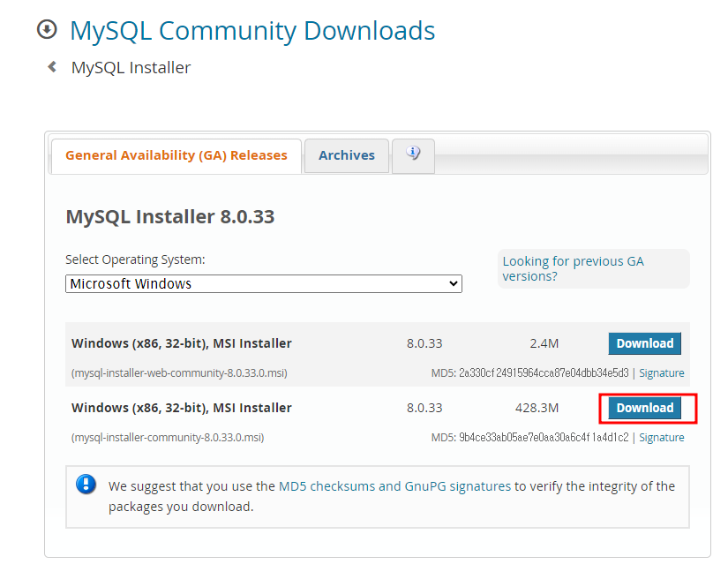Image resolution: width=728 pixels, height=564 pixels.
Task: Click the Select Operating System label
Action: pos(135,259)
